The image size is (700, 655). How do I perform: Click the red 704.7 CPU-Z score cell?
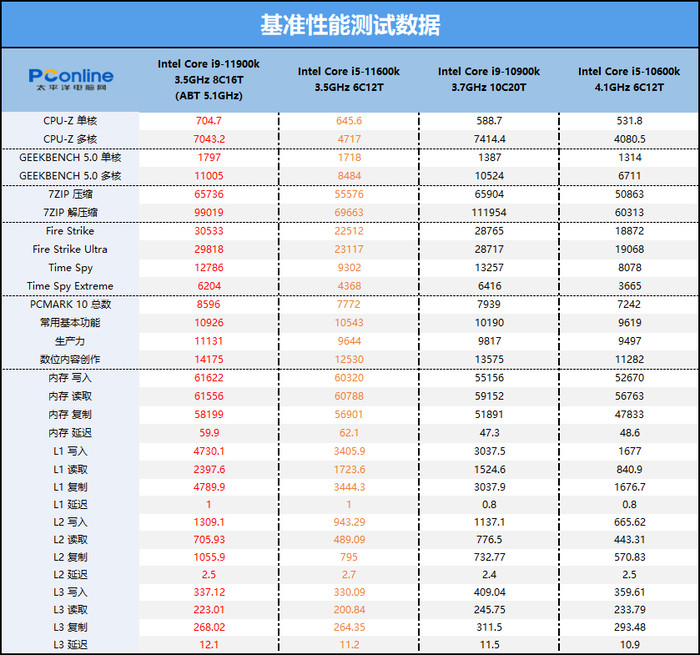tap(208, 120)
